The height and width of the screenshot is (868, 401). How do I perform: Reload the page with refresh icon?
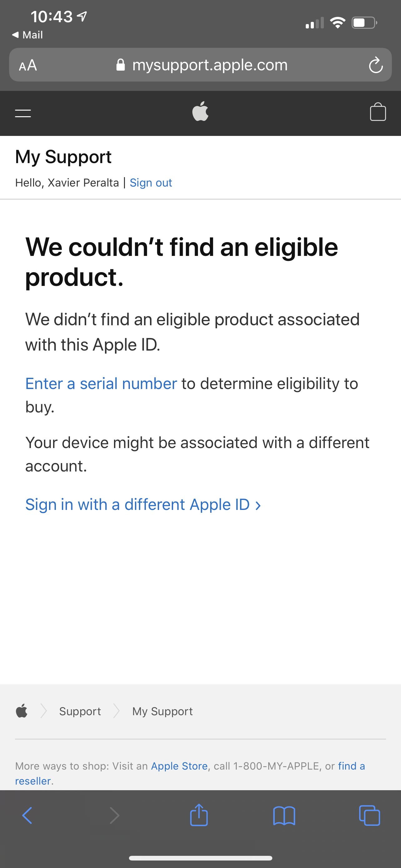click(x=376, y=65)
